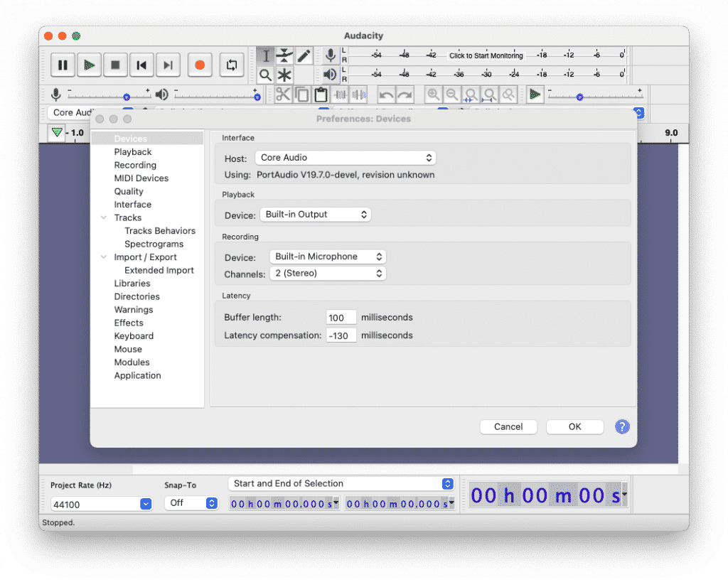This screenshot has height=582, width=728.
Task: Click the Undo arrow icon
Action: [386, 95]
